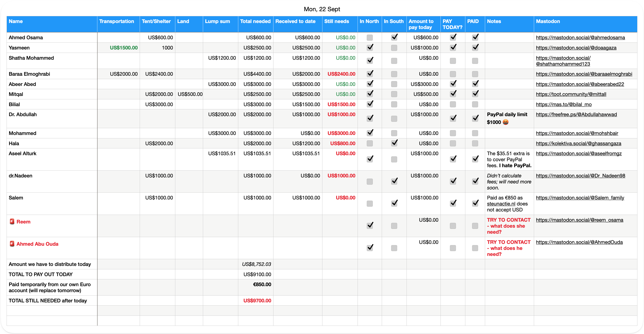This screenshot has height=334, width=644.
Task: Click the siren icon next to Reem
Action: point(12,222)
